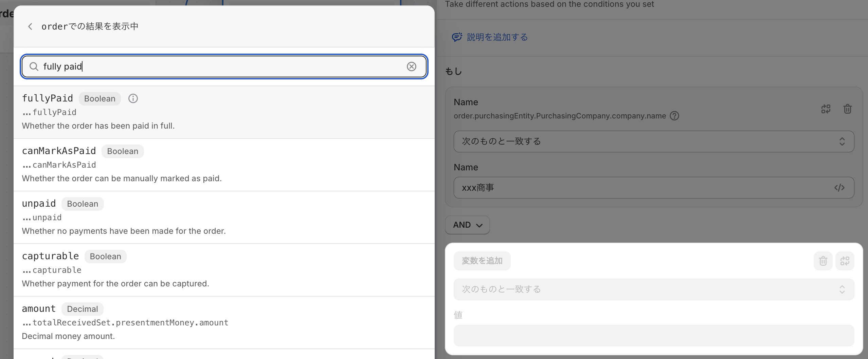Click the help icon after company.name path
Screen dimensions: 868x359
pyautogui.click(x=674, y=116)
